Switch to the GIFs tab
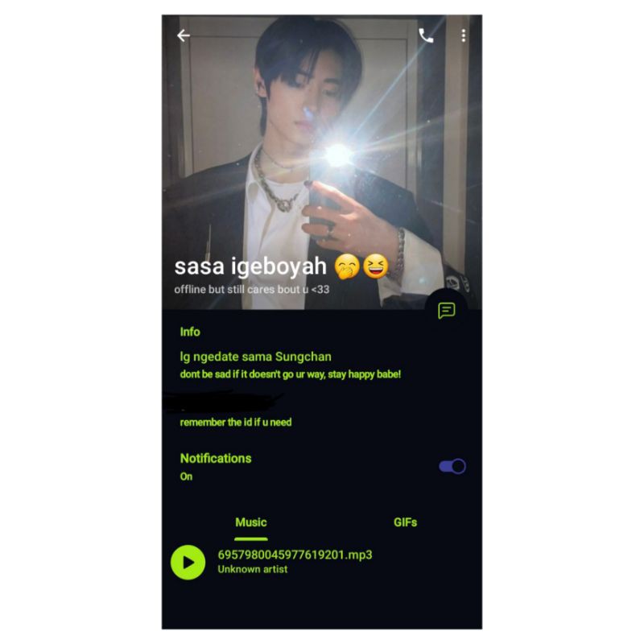644x644 pixels. click(405, 522)
